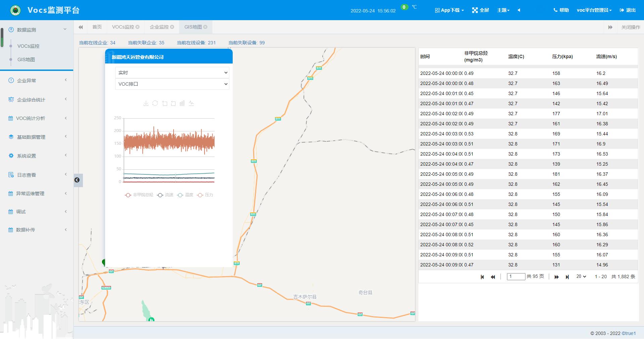644x339 pixels.
Task: Switch chart to line chart view
Action: pyautogui.click(x=191, y=103)
